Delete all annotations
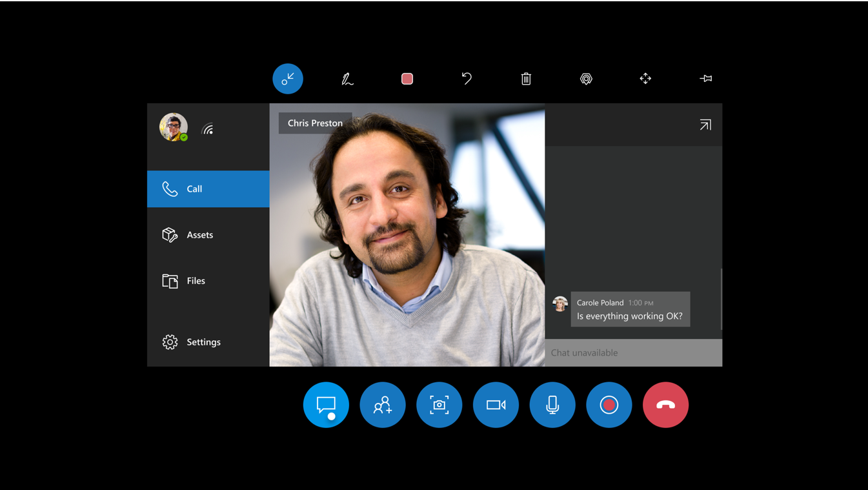This screenshot has height=490, width=868. (x=526, y=78)
